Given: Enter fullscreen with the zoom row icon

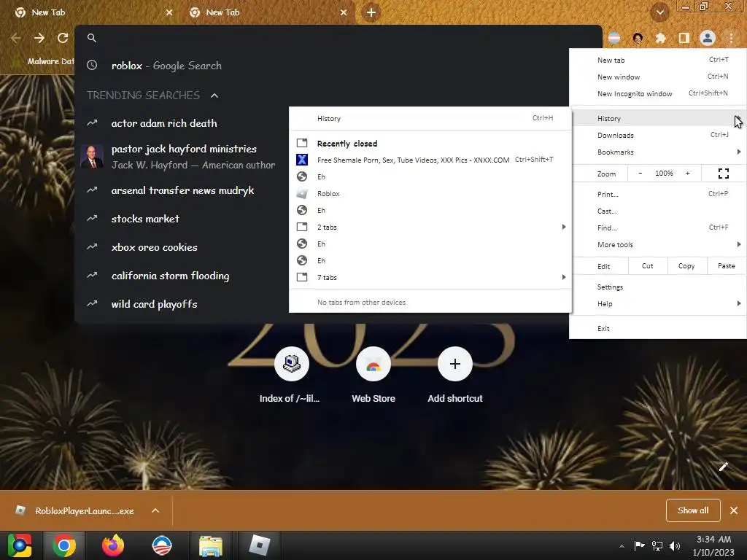Looking at the screenshot, I should pyautogui.click(x=723, y=174).
